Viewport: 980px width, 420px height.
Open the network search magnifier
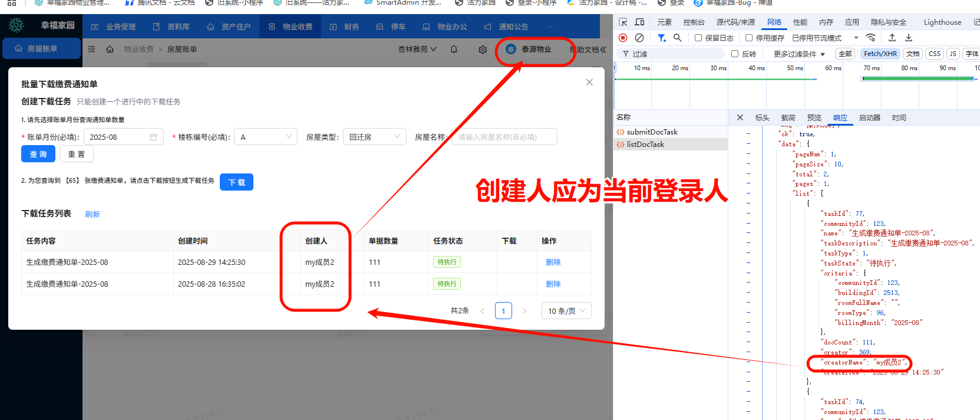678,38
